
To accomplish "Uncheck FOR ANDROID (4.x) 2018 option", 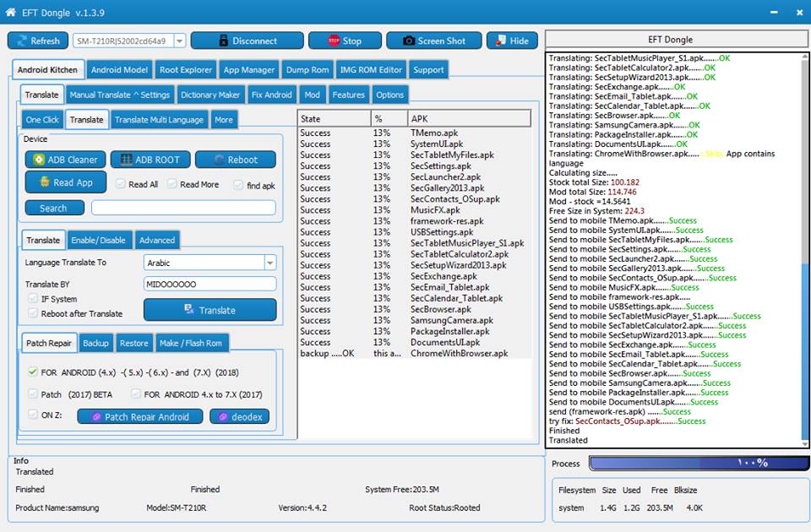I will (33, 372).
